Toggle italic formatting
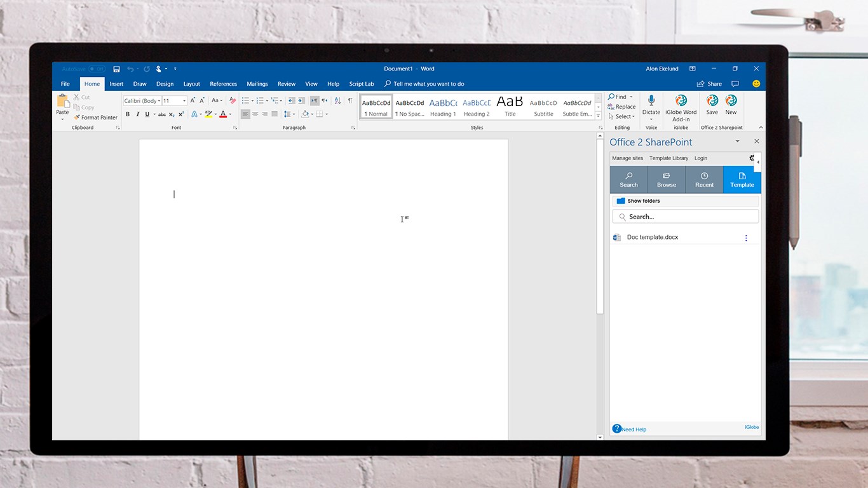Screen dimensions: 868x488 (137, 114)
